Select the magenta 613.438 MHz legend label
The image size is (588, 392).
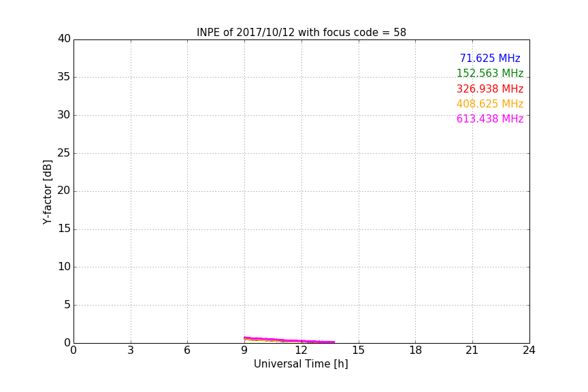pyautogui.click(x=490, y=119)
